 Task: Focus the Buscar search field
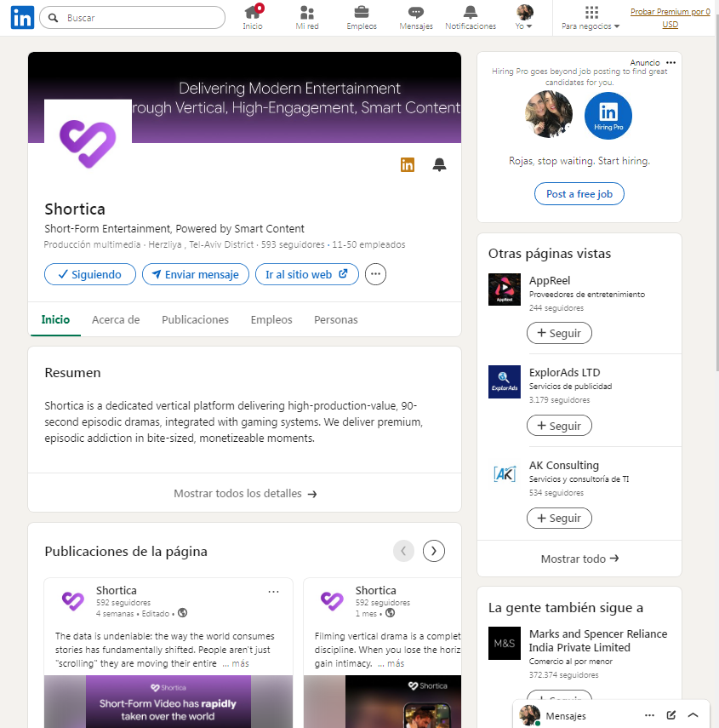pyautogui.click(x=132, y=18)
